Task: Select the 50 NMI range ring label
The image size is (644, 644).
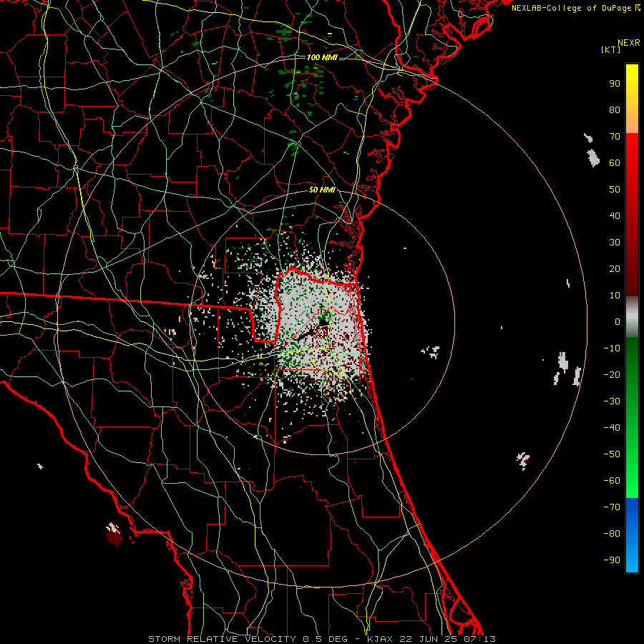Action: pyautogui.click(x=322, y=190)
